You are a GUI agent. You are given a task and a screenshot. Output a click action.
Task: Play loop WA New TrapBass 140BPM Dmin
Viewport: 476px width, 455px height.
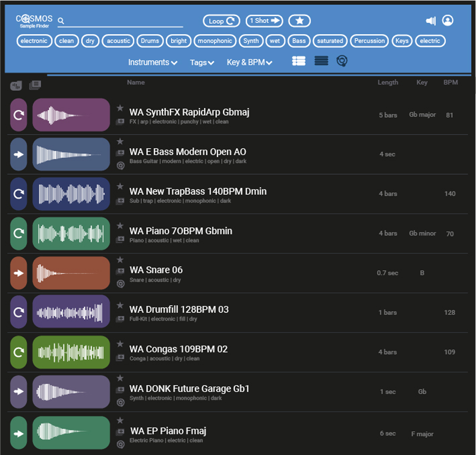pyautogui.click(x=19, y=194)
